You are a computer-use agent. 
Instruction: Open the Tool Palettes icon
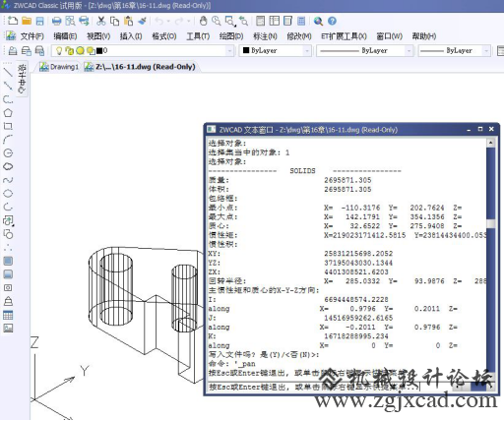tap(287, 21)
